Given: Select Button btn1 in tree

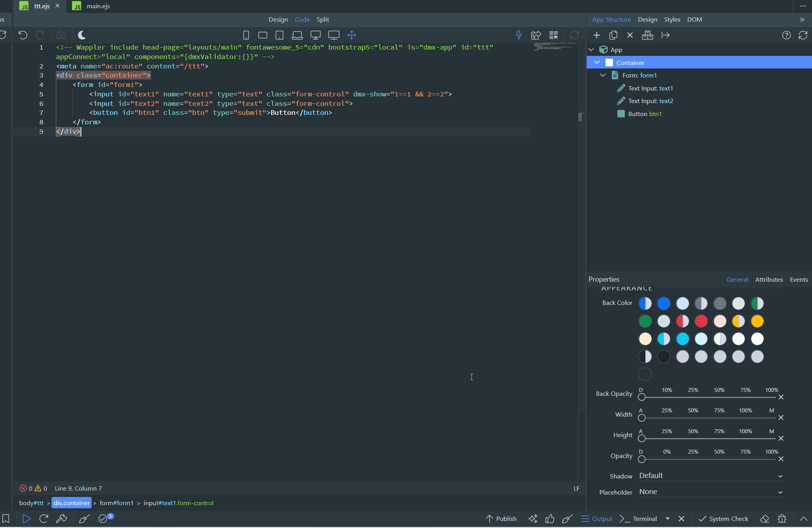Looking at the screenshot, I should pos(645,114).
